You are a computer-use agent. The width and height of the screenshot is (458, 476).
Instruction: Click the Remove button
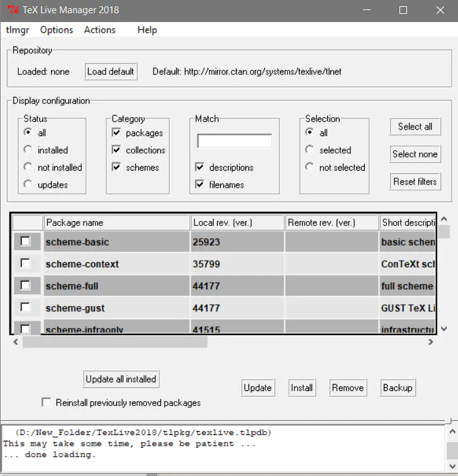click(x=348, y=388)
